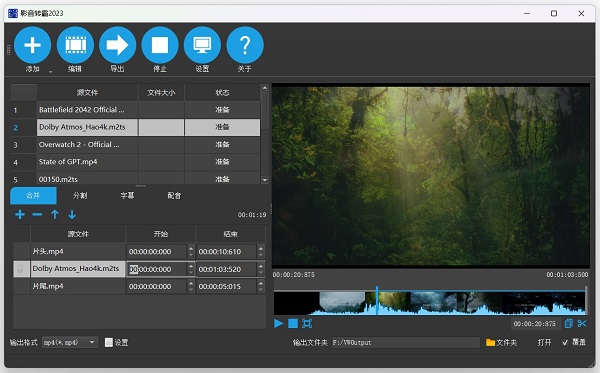Move selected clip up with up arrow
Viewport: 600px width, 373px height.
pos(55,215)
